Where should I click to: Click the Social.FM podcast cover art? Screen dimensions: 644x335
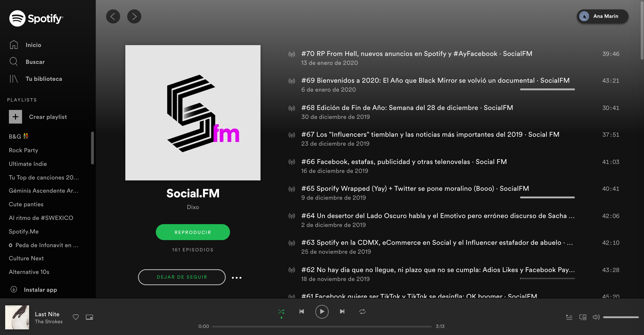(193, 113)
